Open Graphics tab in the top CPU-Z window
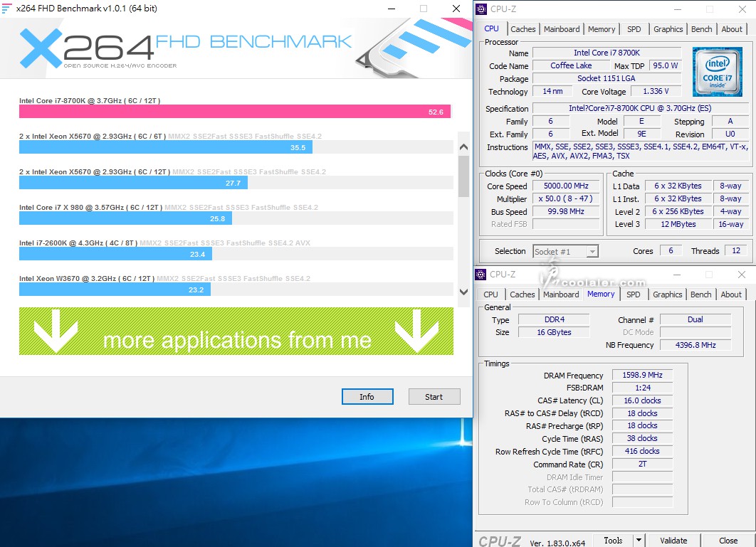The width and height of the screenshot is (756, 547). 668,29
